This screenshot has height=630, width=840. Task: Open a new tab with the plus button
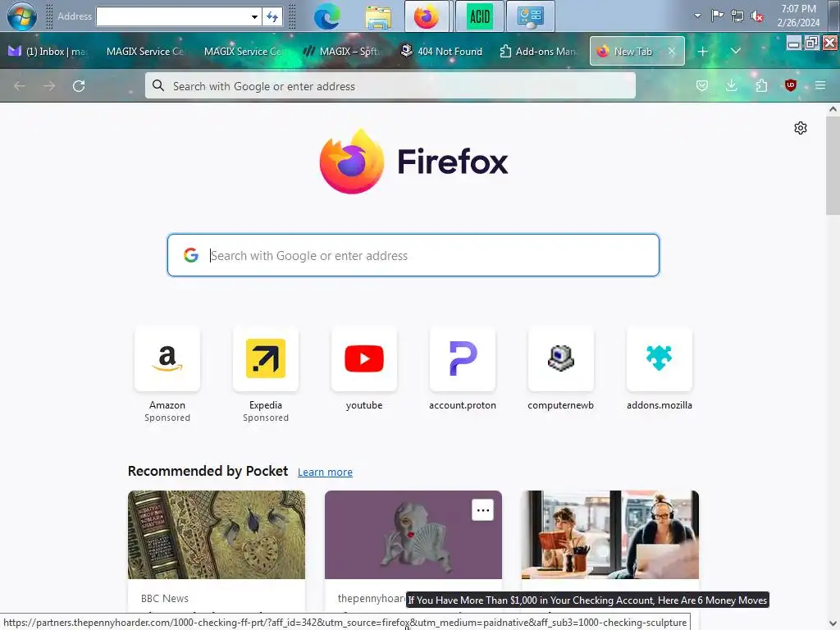point(703,52)
